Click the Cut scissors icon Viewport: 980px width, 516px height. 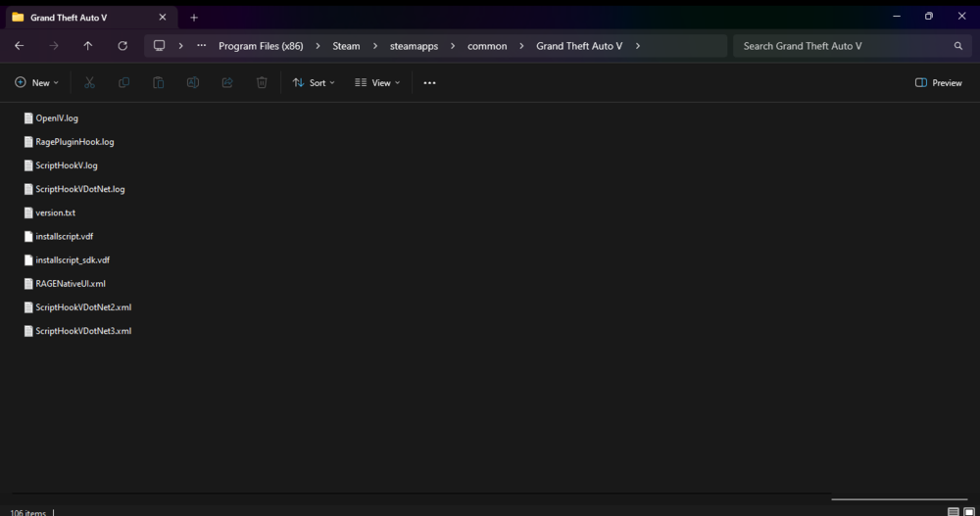pos(89,82)
